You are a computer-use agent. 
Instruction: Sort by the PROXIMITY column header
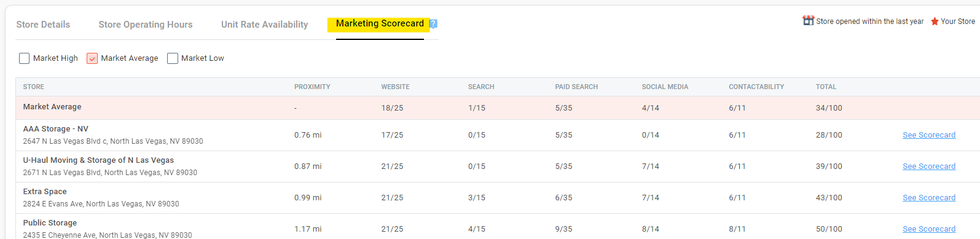312,87
